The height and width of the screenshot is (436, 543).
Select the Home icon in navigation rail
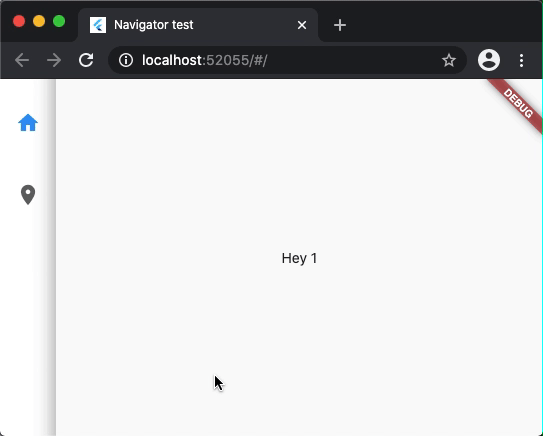click(28, 123)
